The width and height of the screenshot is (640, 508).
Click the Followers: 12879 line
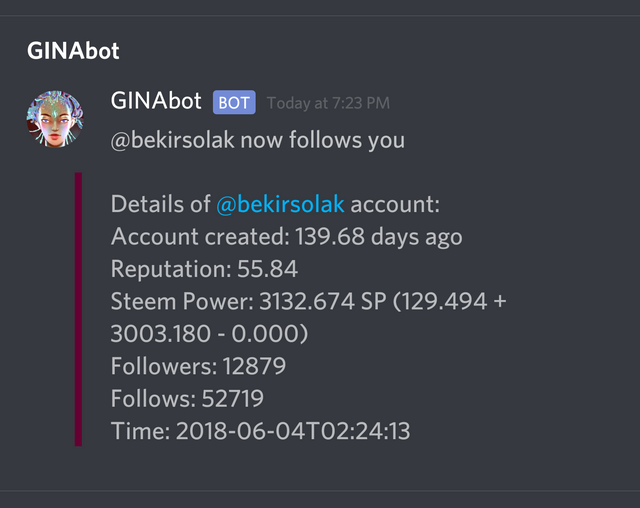pos(198,366)
